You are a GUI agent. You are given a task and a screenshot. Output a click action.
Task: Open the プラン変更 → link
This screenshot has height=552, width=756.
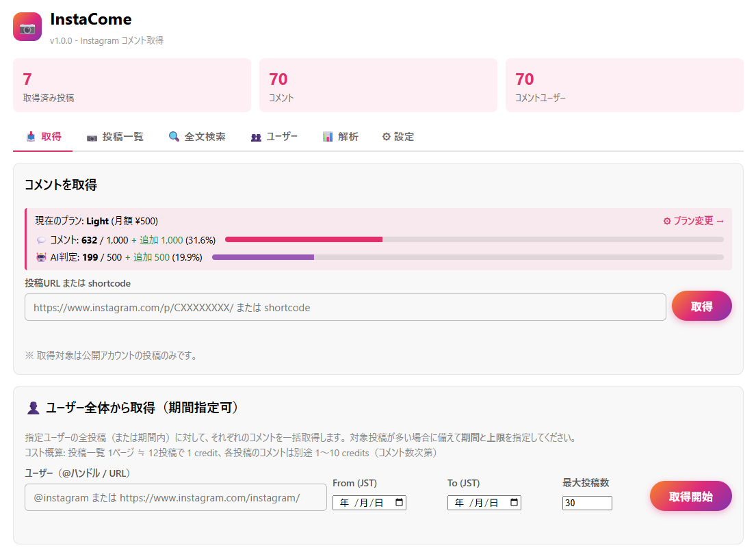[694, 222]
